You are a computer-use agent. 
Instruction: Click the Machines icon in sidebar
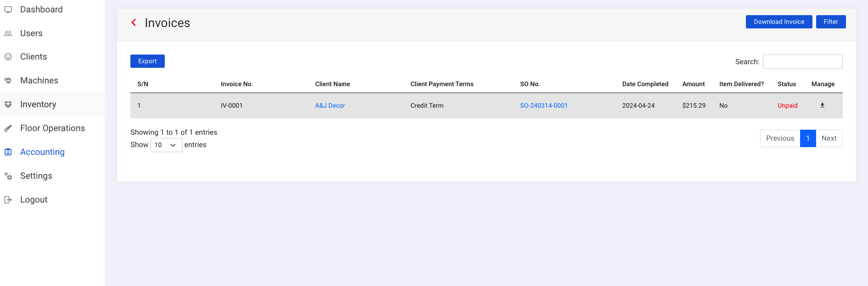tap(8, 81)
